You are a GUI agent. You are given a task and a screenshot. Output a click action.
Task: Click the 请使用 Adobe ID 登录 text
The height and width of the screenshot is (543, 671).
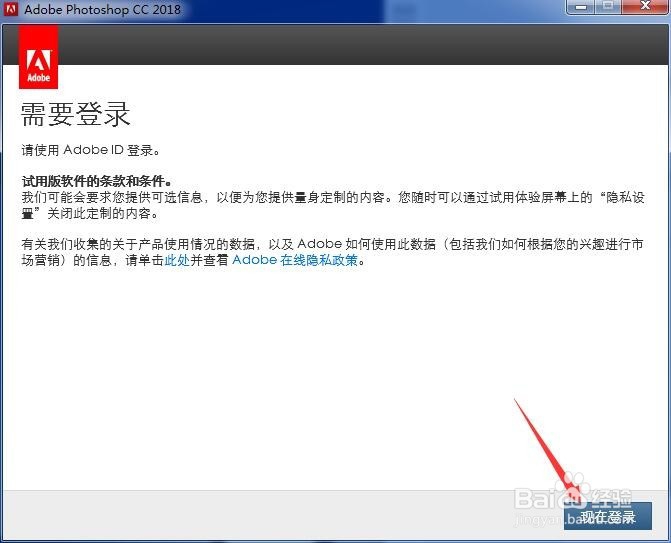pos(91,150)
